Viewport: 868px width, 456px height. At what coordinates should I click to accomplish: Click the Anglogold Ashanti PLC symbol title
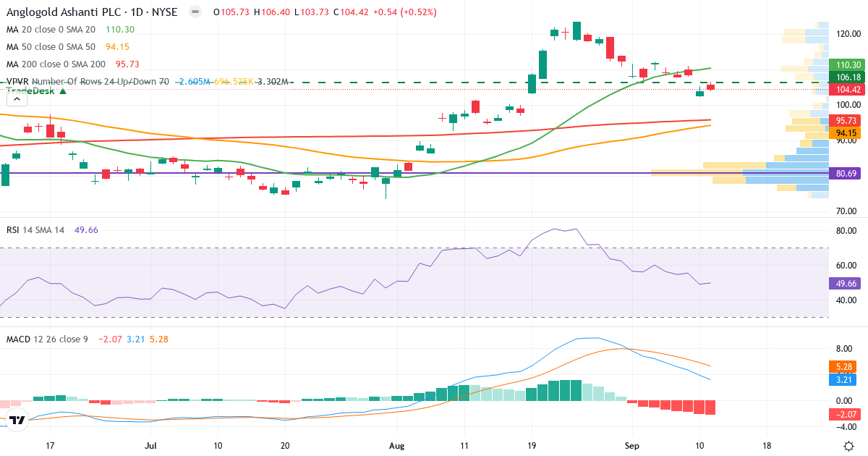tap(93, 12)
